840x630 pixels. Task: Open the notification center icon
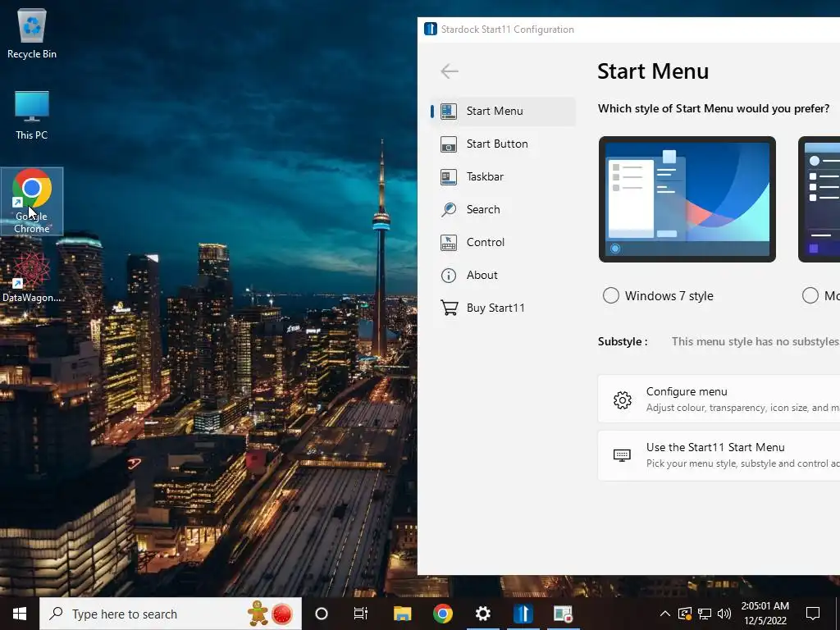click(x=813, y=614)
